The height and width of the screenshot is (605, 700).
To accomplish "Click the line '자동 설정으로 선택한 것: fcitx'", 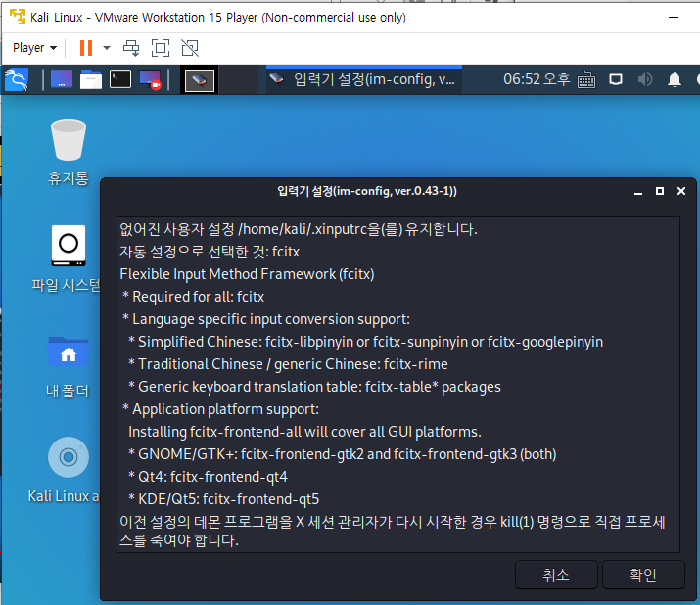I will point(210,252).
